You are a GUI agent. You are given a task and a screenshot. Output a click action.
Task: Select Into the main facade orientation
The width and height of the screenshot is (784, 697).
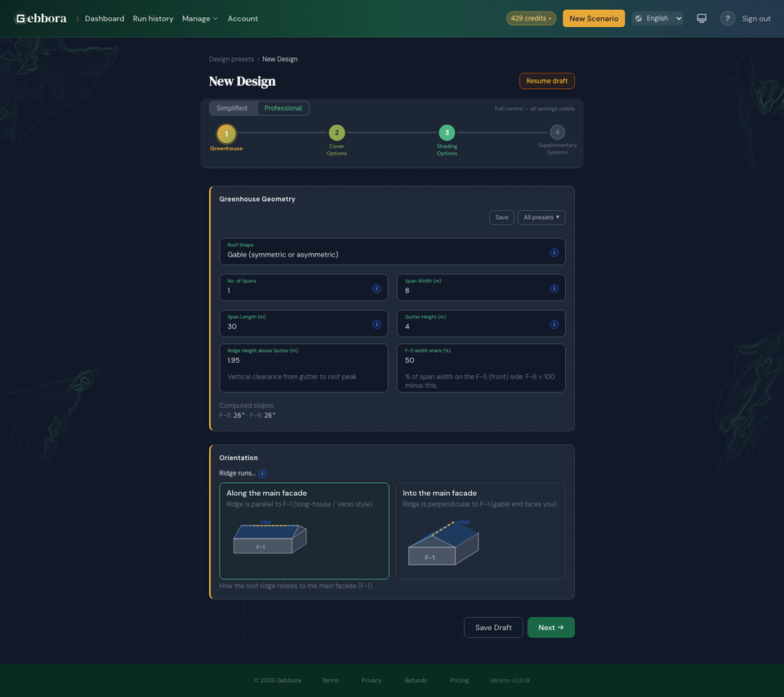[480, 531]
